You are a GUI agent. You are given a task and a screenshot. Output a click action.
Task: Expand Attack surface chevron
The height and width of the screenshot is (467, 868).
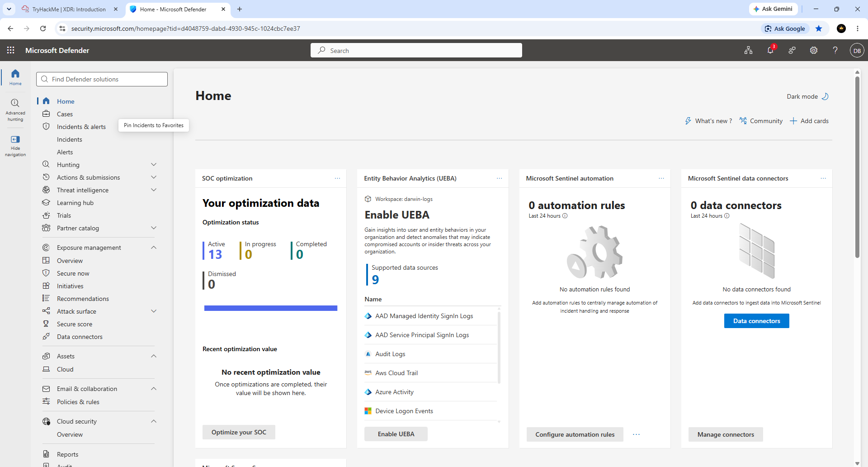pyautogui.click(x=154, y=311)
